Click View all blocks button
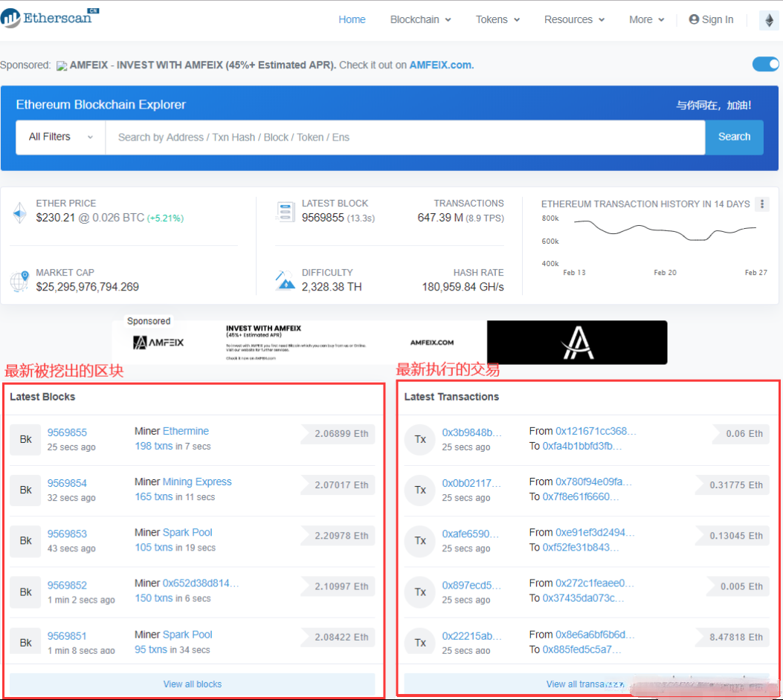The width and height of the screenshot is (783, 700). tap(193, 684)
